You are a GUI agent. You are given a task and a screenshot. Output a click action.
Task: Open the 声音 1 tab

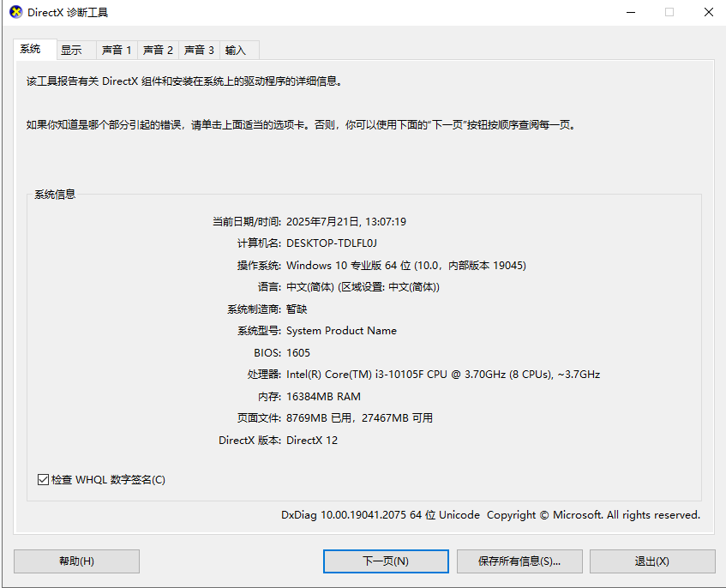[x=117, y=50]
